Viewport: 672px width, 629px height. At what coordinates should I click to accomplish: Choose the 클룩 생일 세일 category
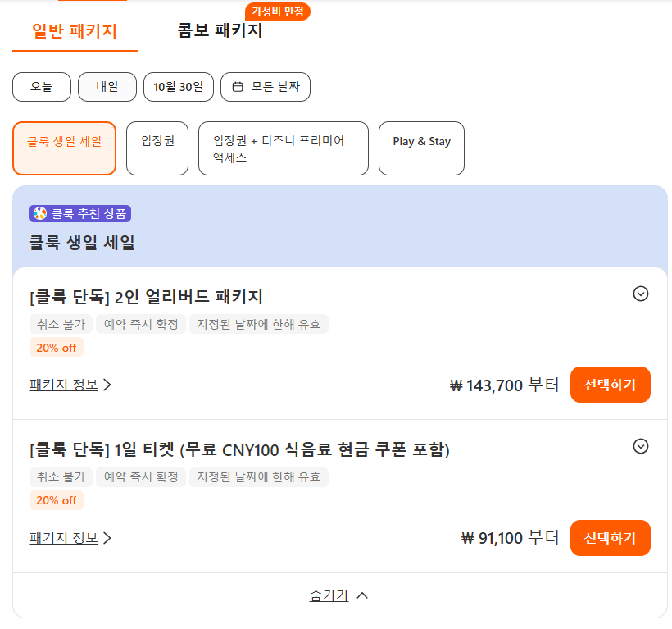pos(64,148)
